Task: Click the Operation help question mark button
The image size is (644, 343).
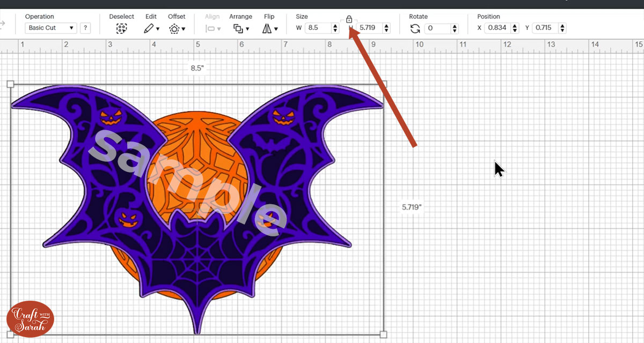Action: tap(85, 27)
